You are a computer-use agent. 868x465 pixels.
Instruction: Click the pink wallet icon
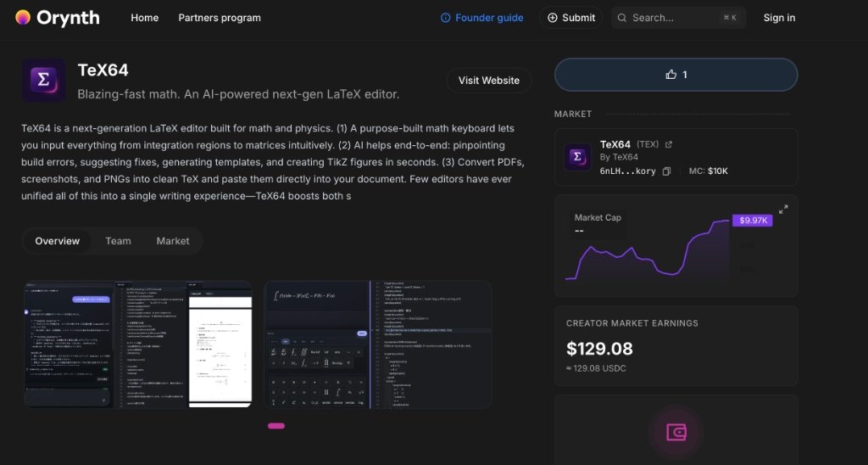676,432
